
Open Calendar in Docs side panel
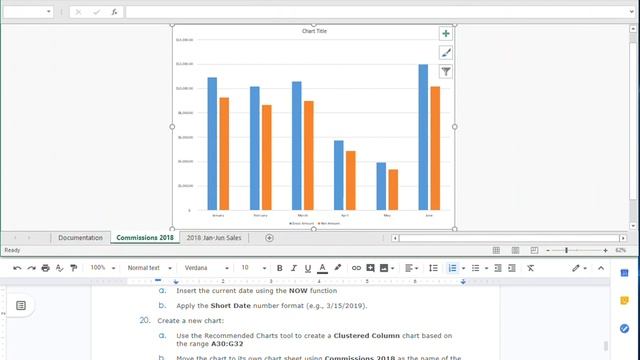point(624,273)
